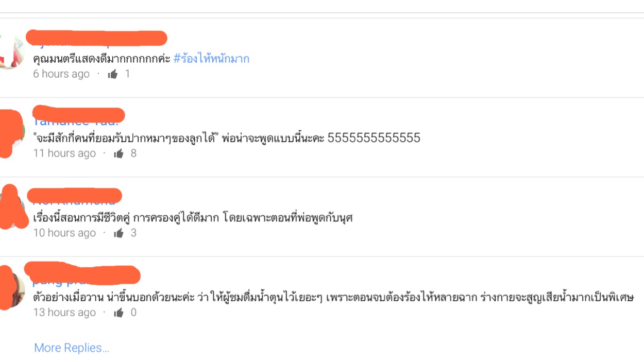Give a thumbs-up to the 10 hours ago comment
Viewport: 644px width, 362px height.
pyautogui.click(x=119, y=233)
